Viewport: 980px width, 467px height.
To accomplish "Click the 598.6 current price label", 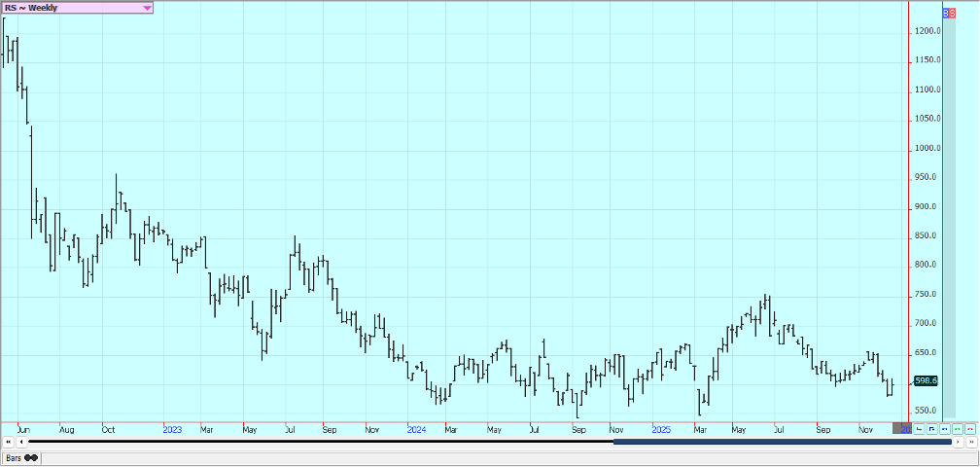I will coord(925,381).
